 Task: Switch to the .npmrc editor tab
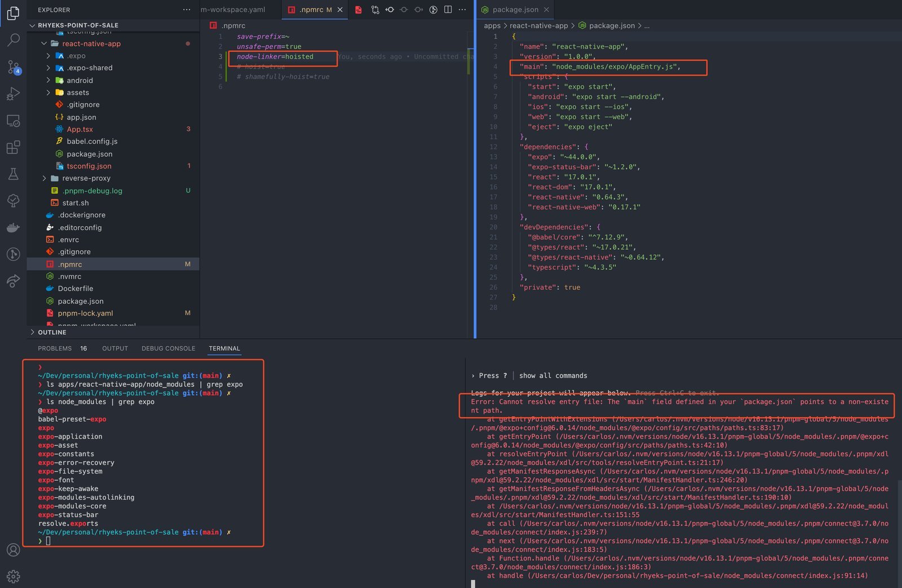click(311, 10)
